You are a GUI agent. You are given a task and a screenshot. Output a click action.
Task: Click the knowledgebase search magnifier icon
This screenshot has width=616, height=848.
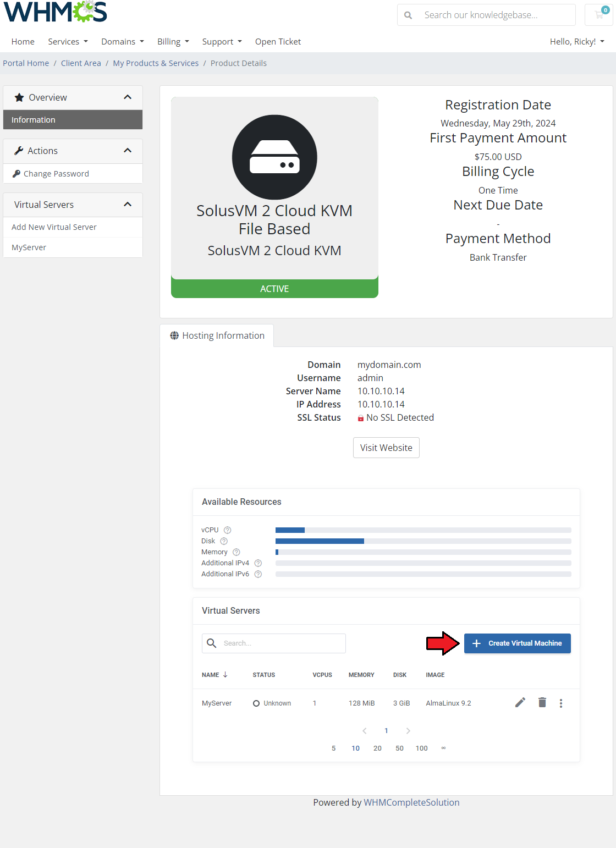click(x=408, y=15)
